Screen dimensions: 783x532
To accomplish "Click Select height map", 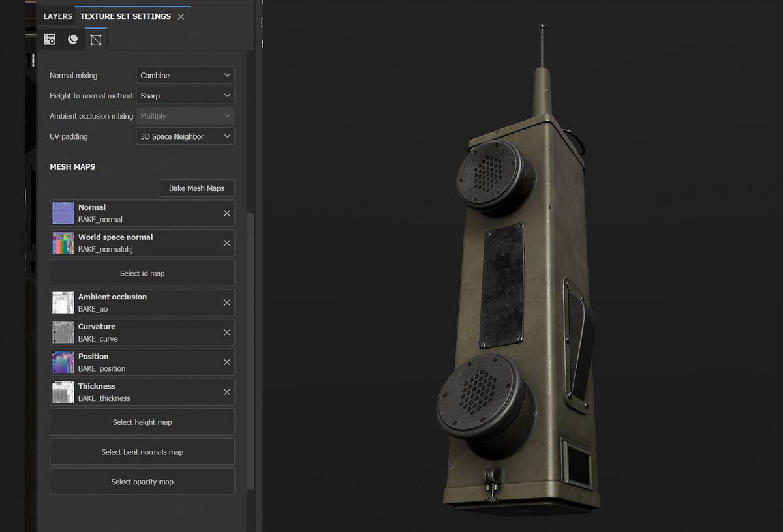I will [142, 422].
